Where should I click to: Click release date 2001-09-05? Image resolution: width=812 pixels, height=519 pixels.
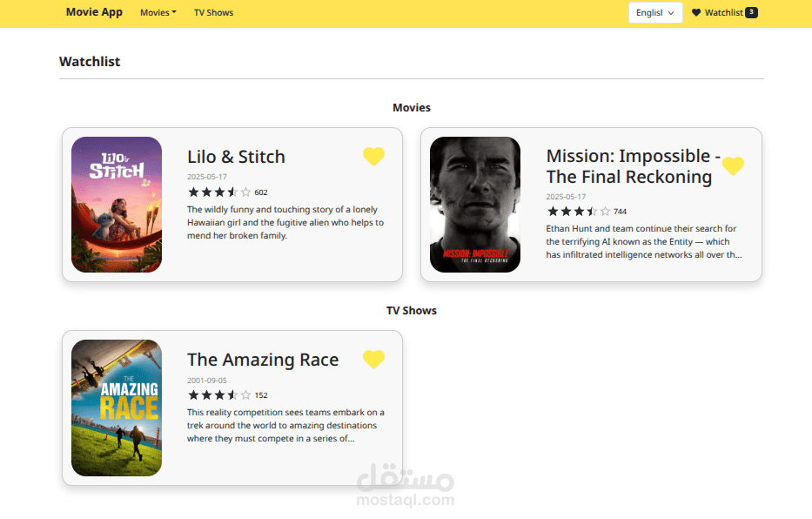pos(206,381)
